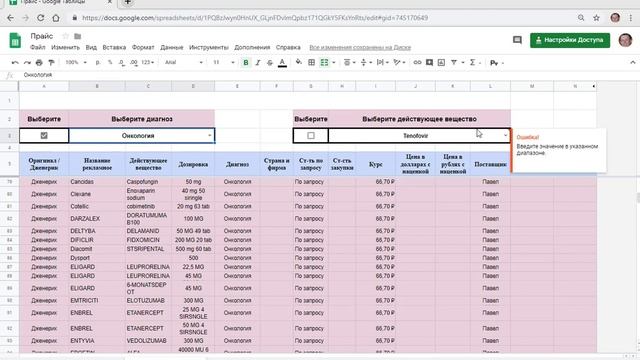Click the Google account avatar in Sheets
This screenshot has width=640, height=360.
tap(625, 40)
